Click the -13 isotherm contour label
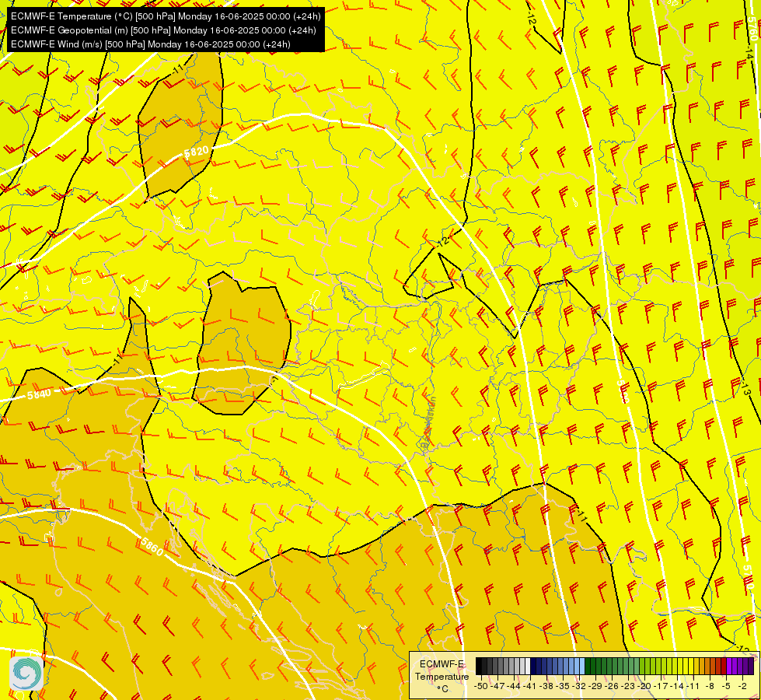Screen dimensions: 761x700 point(746,389)
